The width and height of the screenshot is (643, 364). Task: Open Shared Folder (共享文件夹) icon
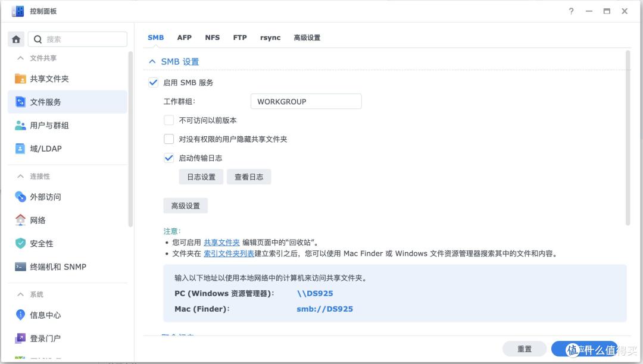tap(20, 79)
